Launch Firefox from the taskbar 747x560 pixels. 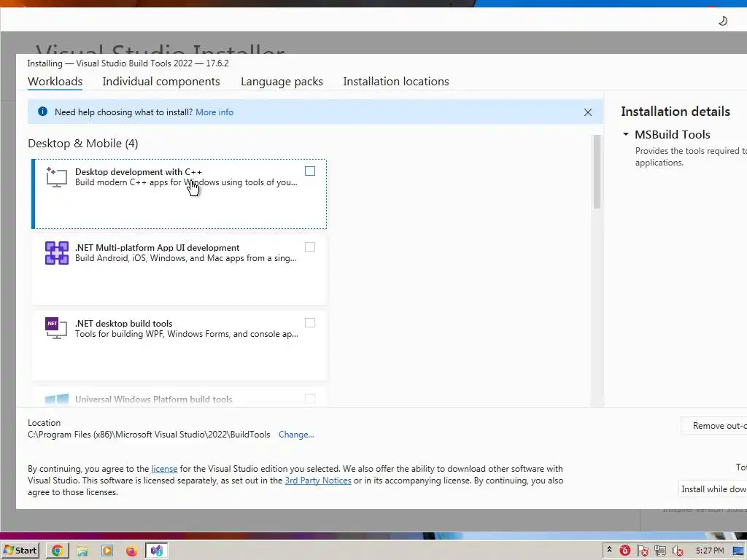131,551
